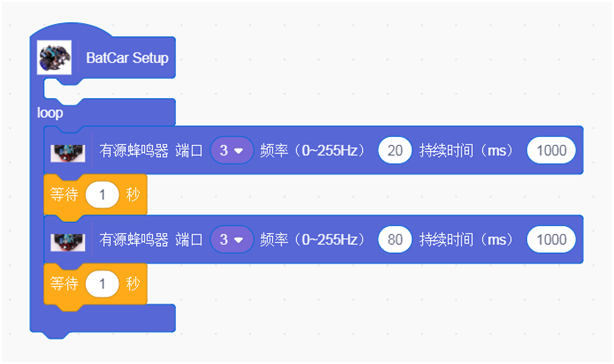Click frequency field showing 80
This screenshot has height=364, width=614.
pos(395,239)
